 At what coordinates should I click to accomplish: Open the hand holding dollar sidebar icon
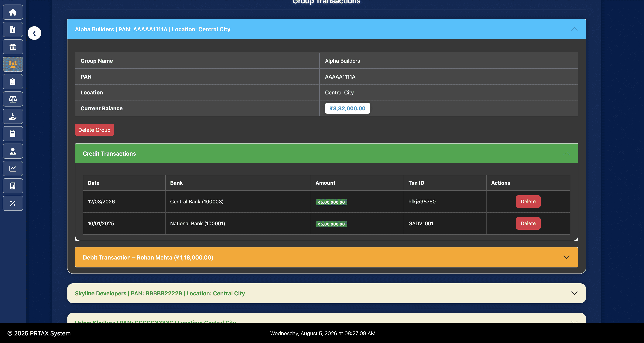click(13, 116)
